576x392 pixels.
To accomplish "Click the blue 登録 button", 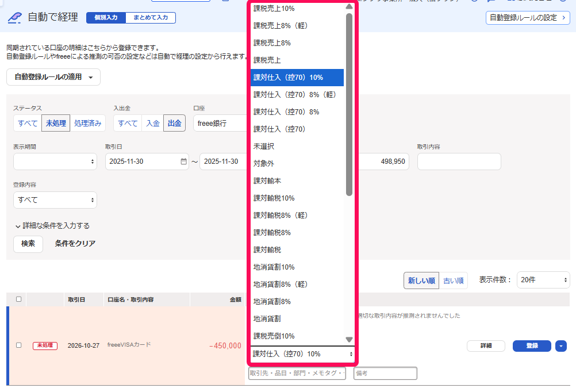I will point(532,345).
